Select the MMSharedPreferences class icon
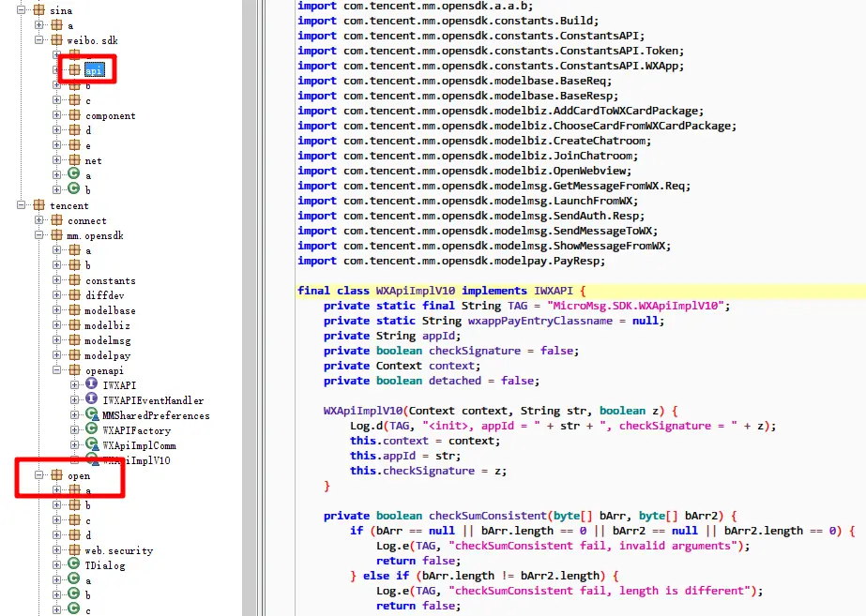The image size is (866, 616). point(92,414)
